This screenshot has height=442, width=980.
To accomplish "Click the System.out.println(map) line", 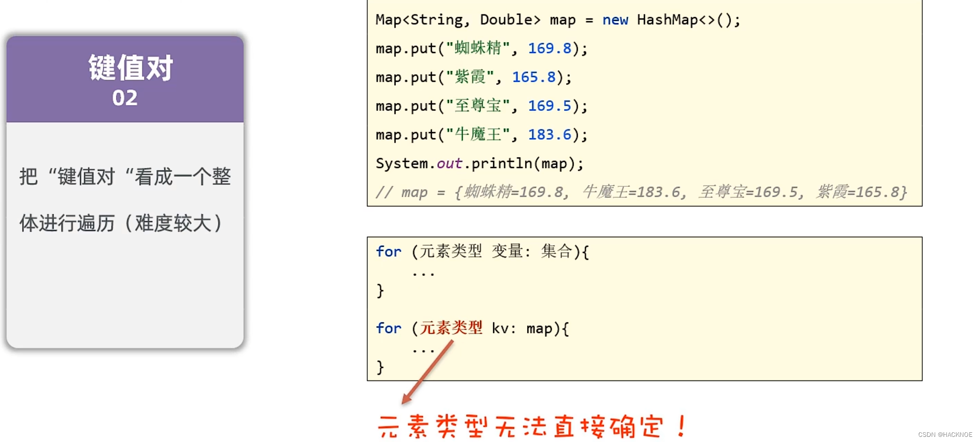I will (479, 163).
